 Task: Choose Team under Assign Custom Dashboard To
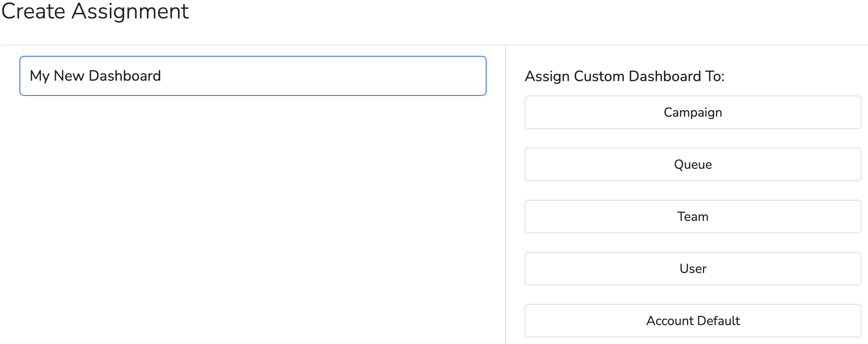(x=692, y=216)
